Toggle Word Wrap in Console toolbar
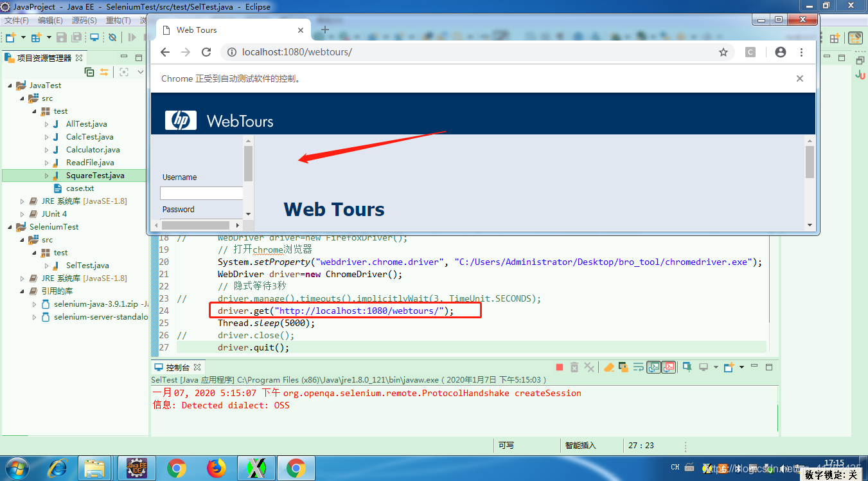The image size is (868, 481). tap(638, 367)
